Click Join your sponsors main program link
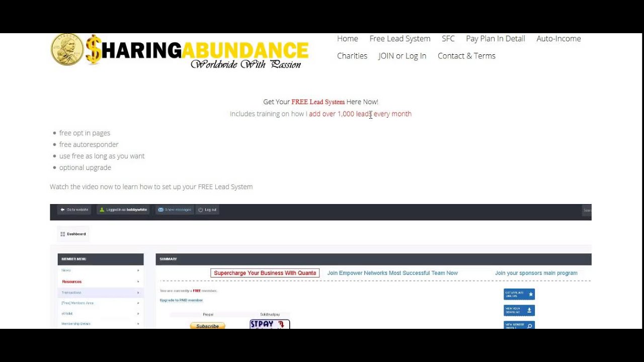 point(536,273)
